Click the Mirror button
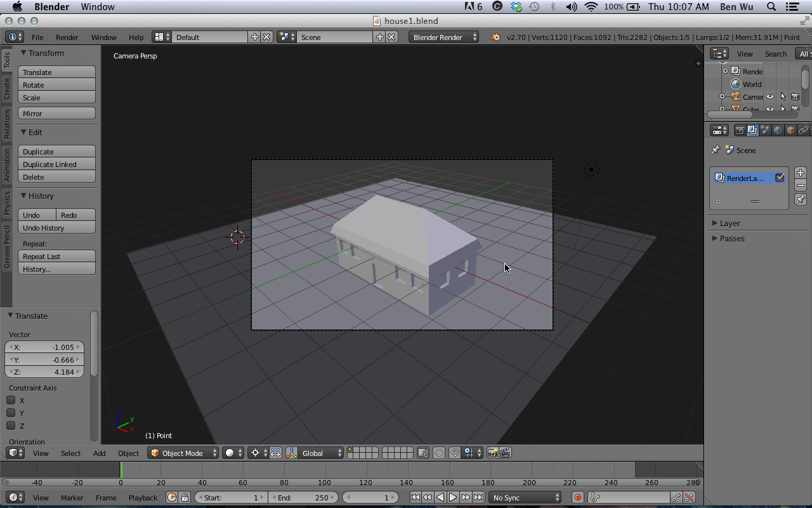812x508 pixels. [x=56, y=113]
